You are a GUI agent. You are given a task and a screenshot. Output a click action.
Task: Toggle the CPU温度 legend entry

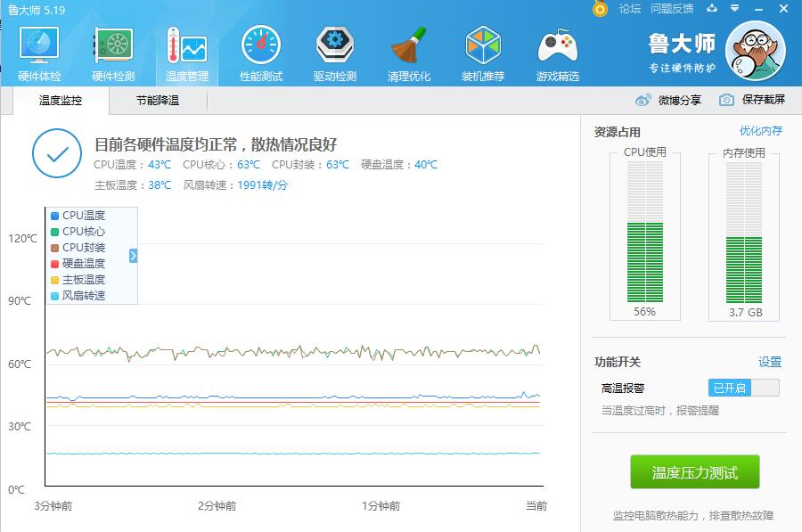[x=78, y=215]
